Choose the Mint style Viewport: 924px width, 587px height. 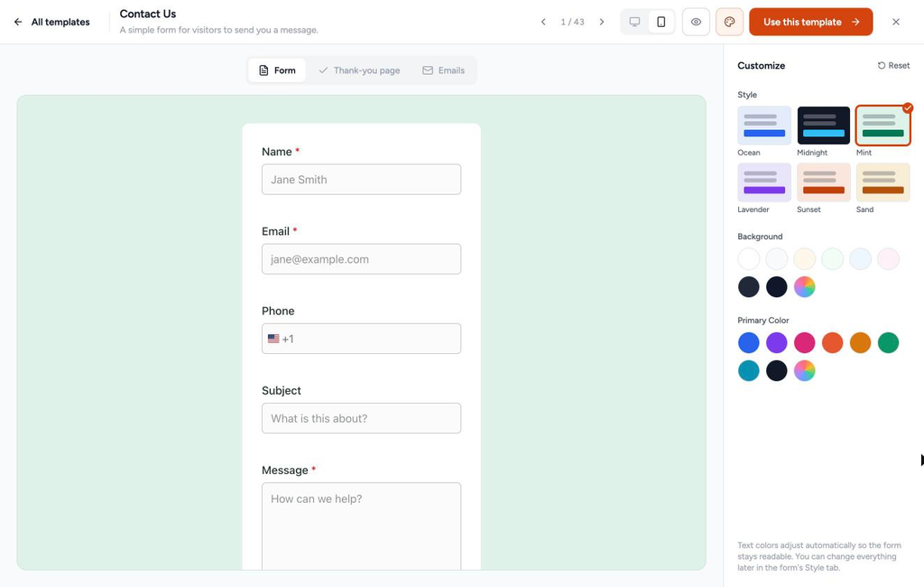click(882, 126)
